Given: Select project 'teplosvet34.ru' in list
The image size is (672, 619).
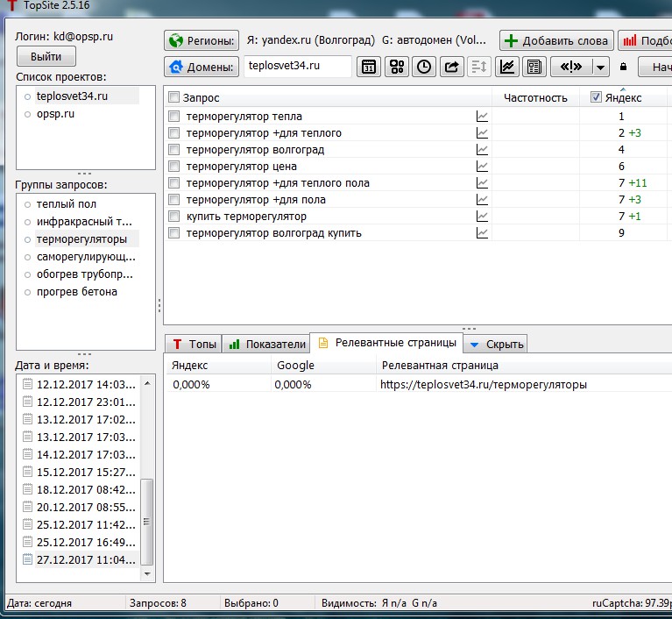Looking at the screenshot, I should (72, 96).
